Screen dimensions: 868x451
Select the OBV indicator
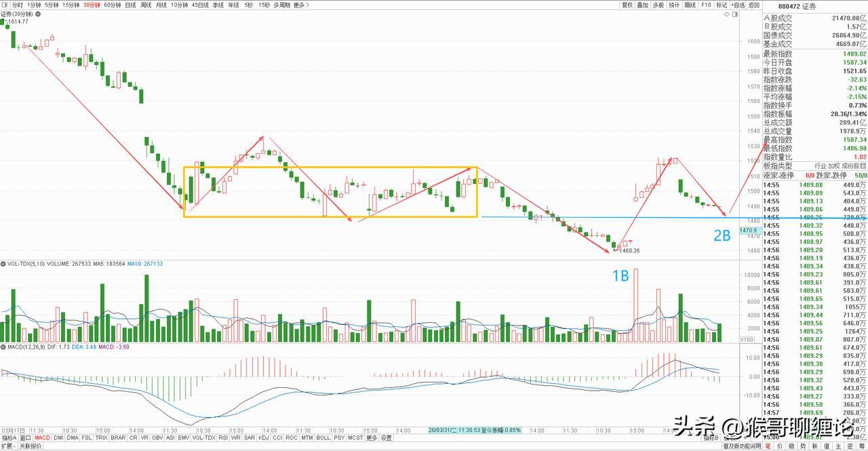pyautogui.click(x=157, y=437)
